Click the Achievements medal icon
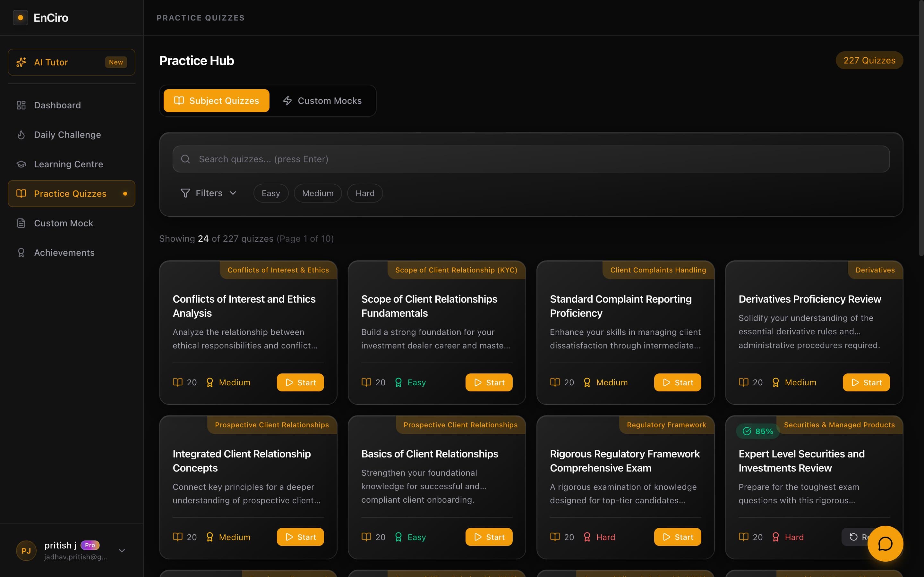 pyautogui.click(x=21, y=252)
